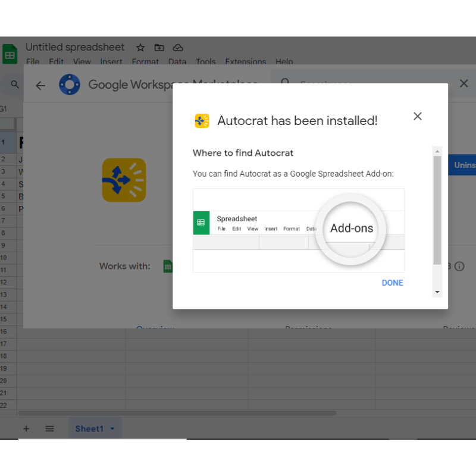Screen dimensions: 476x476
Task: Click the dialog vertical scrollbar thumb
Action: tap(437, 210)
